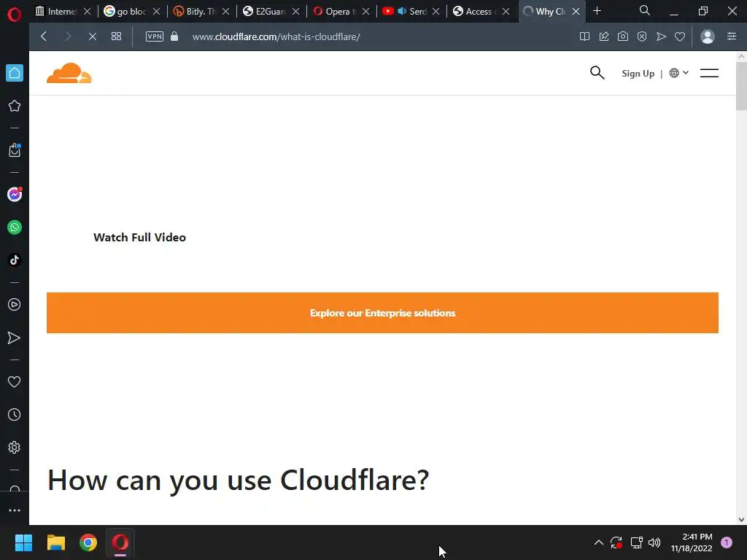This screenshot has width=747, height=560.
Task: Open sidebar My Flow icon
Action: pyautogui.click(x=15, y=338)
